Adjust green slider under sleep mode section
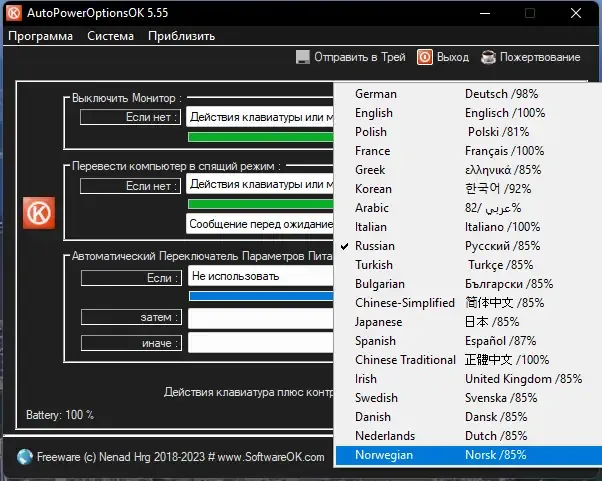Image resolution: width=602 pixels, height=481 pixels. (261, 204)
